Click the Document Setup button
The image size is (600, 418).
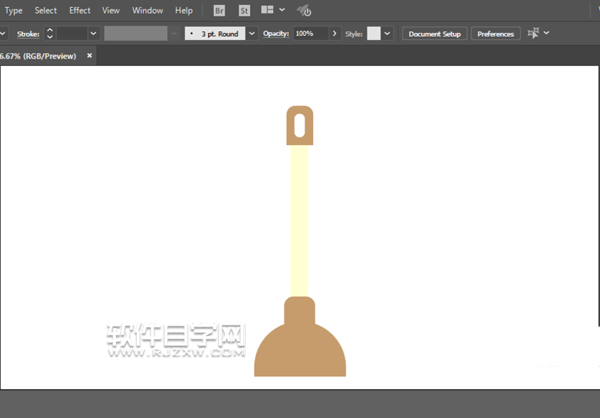[435, 33]
